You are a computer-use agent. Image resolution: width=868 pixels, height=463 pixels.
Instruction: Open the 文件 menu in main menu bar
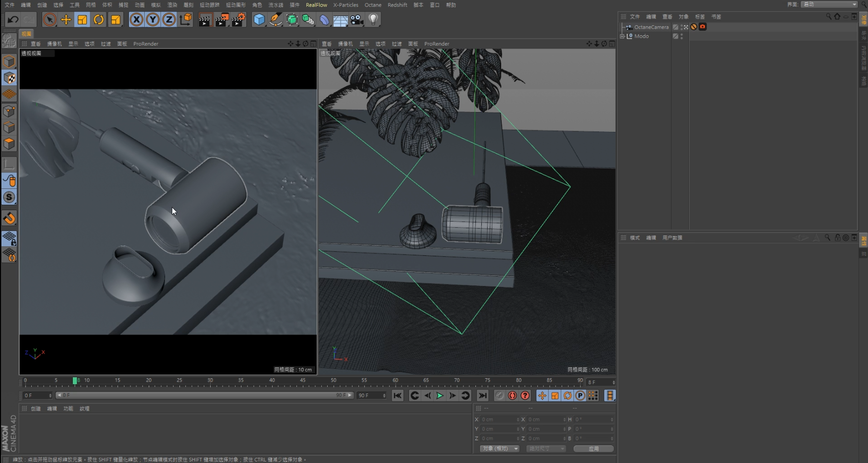pos(9,5)
